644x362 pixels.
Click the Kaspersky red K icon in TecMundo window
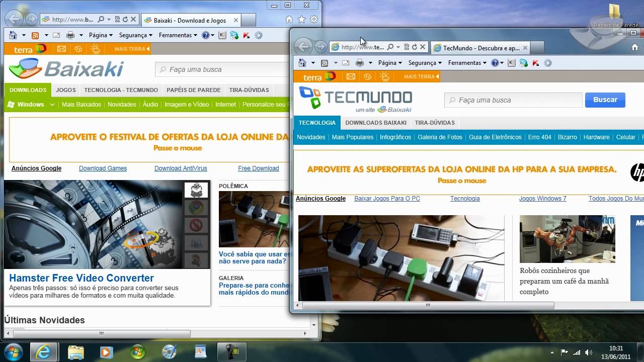point(536,63)
